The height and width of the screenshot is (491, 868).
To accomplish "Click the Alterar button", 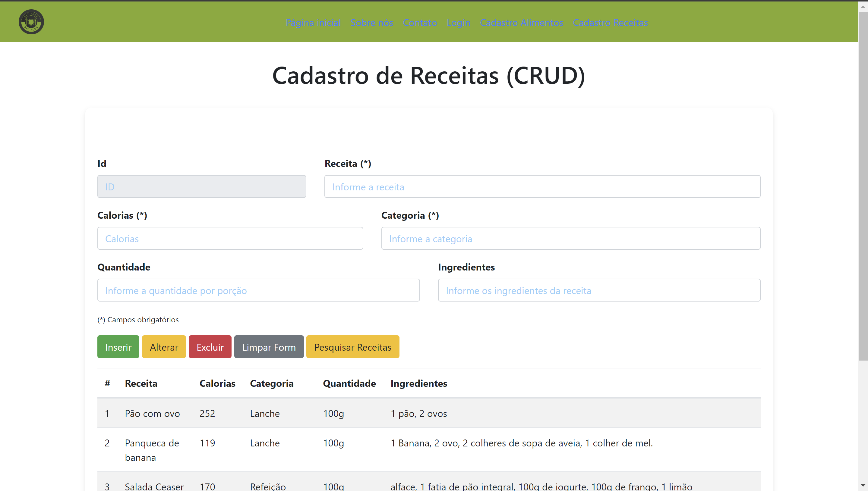I will [164, 347].
